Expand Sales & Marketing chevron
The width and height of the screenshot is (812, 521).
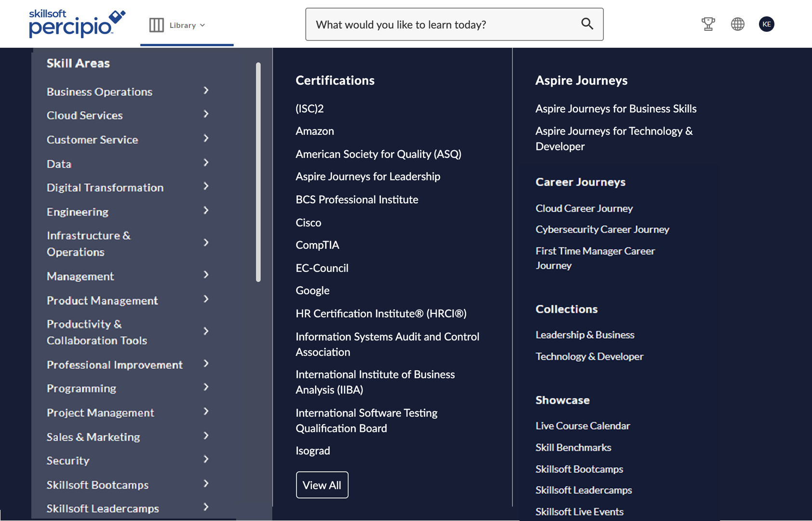tap(206, 436)
